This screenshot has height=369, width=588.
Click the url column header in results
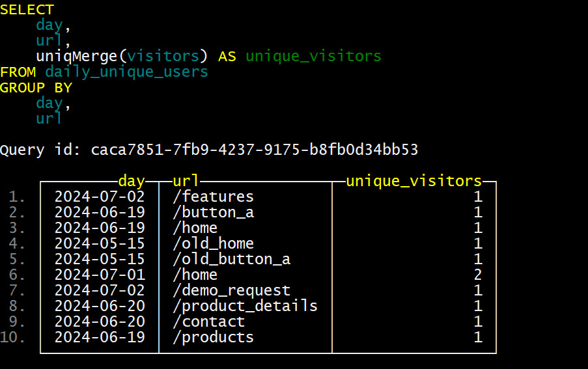coord(186,181)
